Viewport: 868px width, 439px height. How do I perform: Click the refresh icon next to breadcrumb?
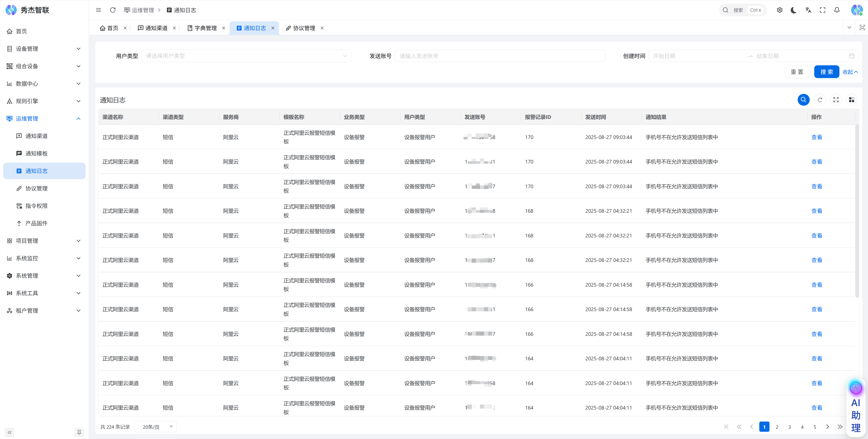[113, 10]
